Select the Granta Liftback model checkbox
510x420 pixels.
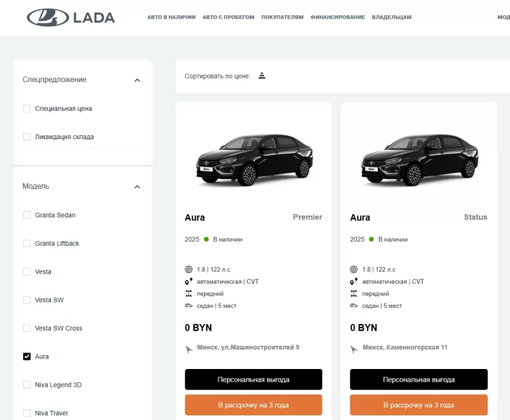(x=27, y=244)
